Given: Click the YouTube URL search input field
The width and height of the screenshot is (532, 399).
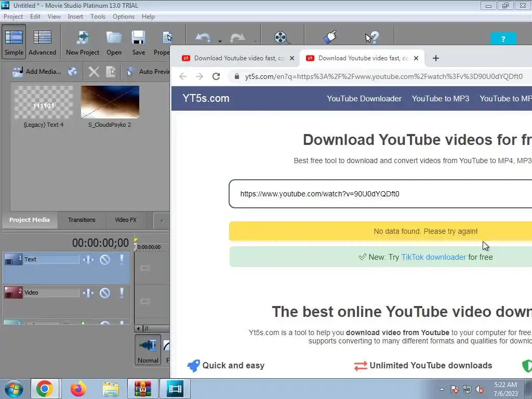Looking at the screenshot, I should click(x=380, y=194).
